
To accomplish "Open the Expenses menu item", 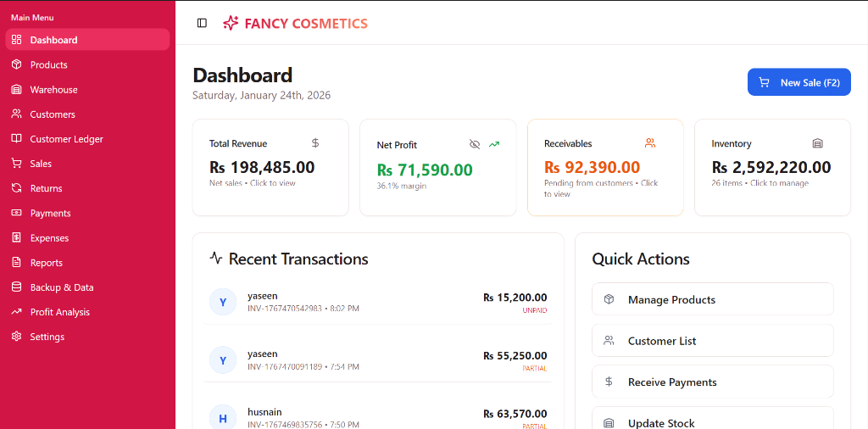I will click(49, 238).
